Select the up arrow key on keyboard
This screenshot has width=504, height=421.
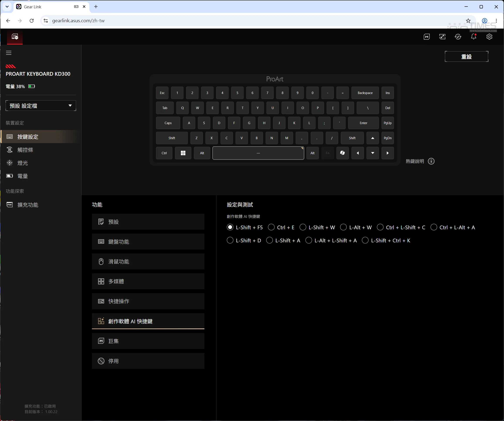tap(372, 138)
